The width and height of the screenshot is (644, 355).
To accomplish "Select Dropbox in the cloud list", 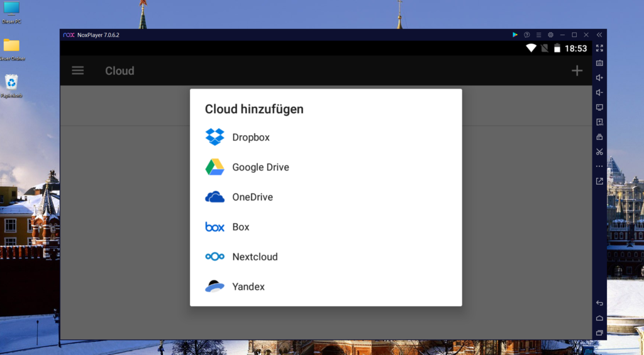I will (x=326, y=137).
